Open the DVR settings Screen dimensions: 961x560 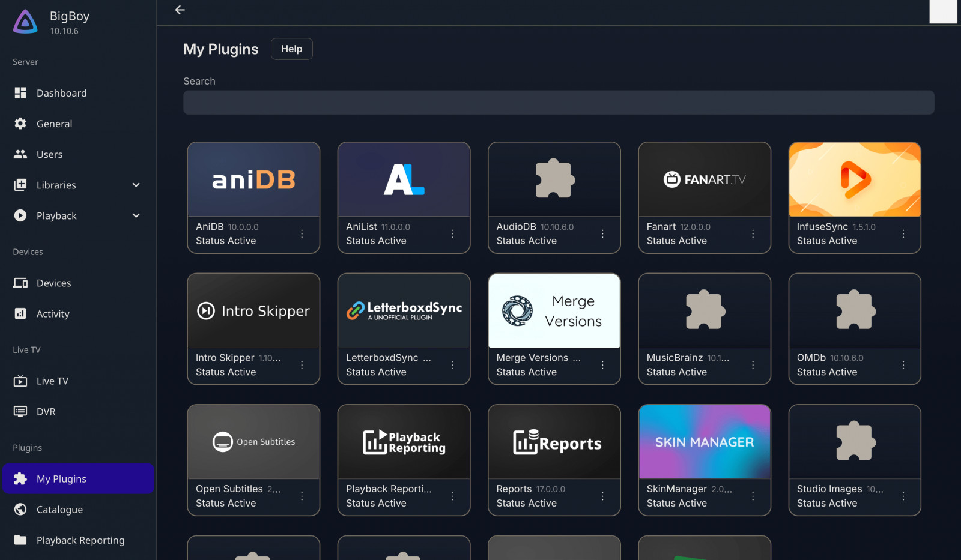click(46, 412)
